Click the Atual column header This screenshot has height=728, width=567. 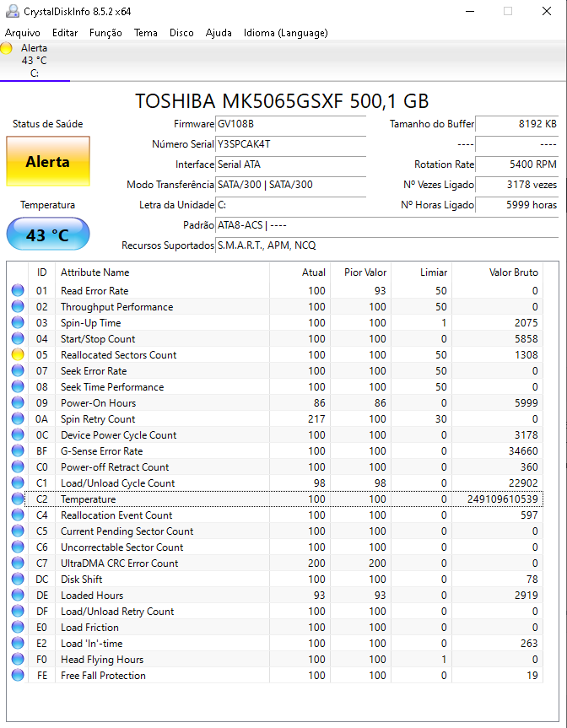point(300,272)
